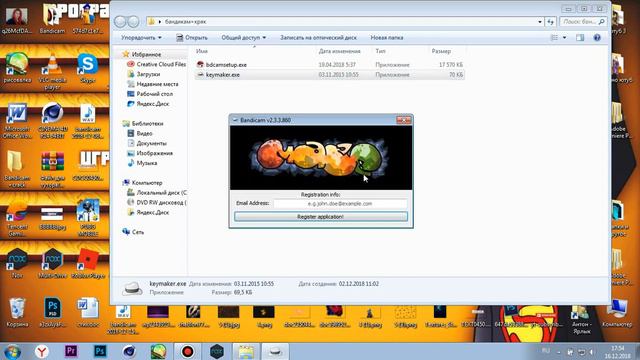Open Photoshop from the taskbar
Viewport: 640px width, 360px height.
tap(100, 351)
